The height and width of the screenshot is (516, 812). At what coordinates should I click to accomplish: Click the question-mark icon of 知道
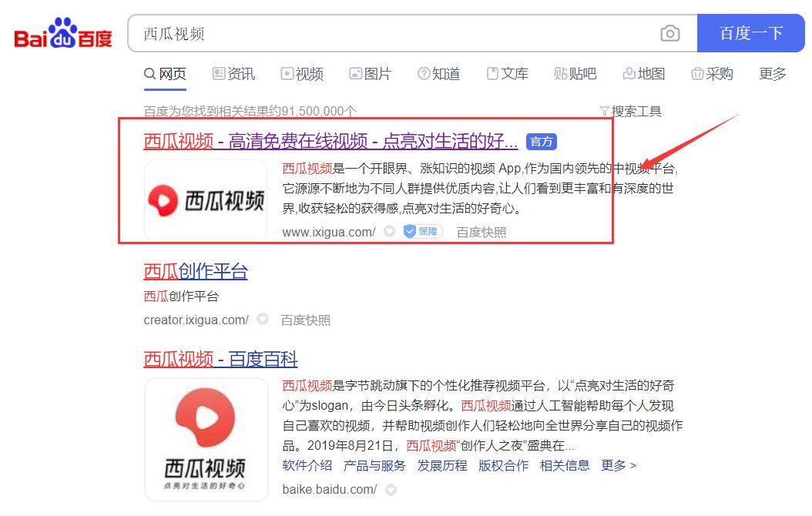pos(423,73)
